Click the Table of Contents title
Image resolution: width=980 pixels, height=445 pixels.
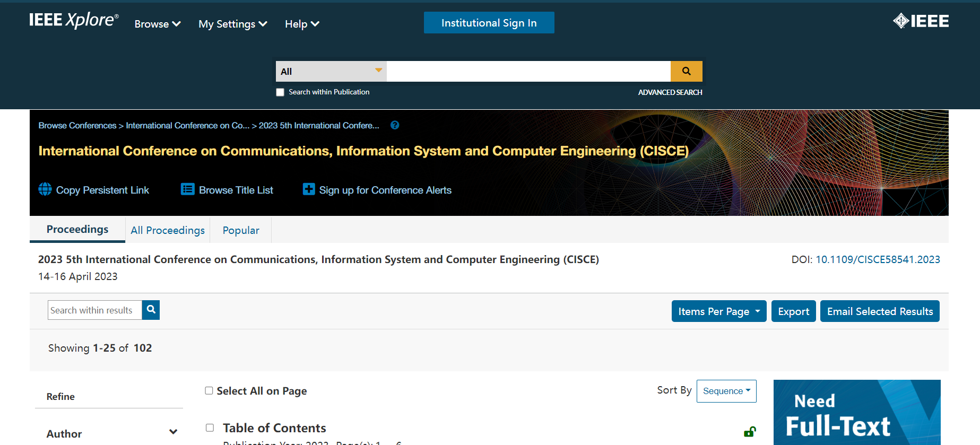pyautogui.click(x=274, y=428)
